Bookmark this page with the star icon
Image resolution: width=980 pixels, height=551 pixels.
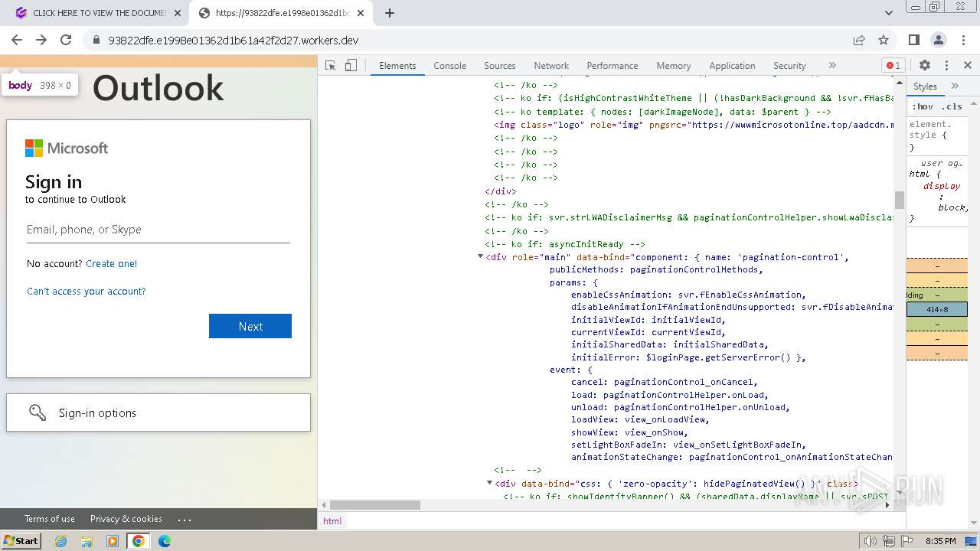pyautogui.click(x=884, y=40)
